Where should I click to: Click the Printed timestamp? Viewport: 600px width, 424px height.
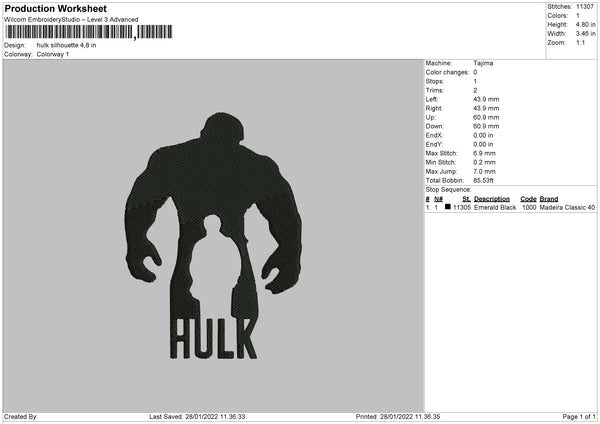click(x=398, y=416)
